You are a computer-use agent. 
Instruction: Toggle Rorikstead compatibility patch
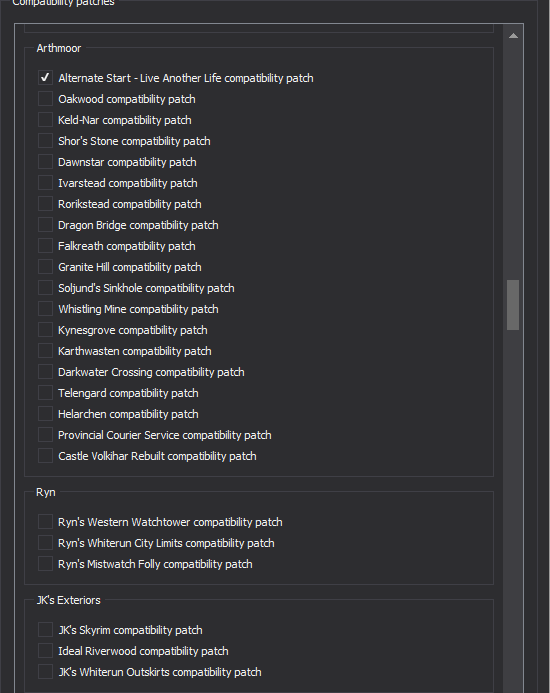click(45, 204)
